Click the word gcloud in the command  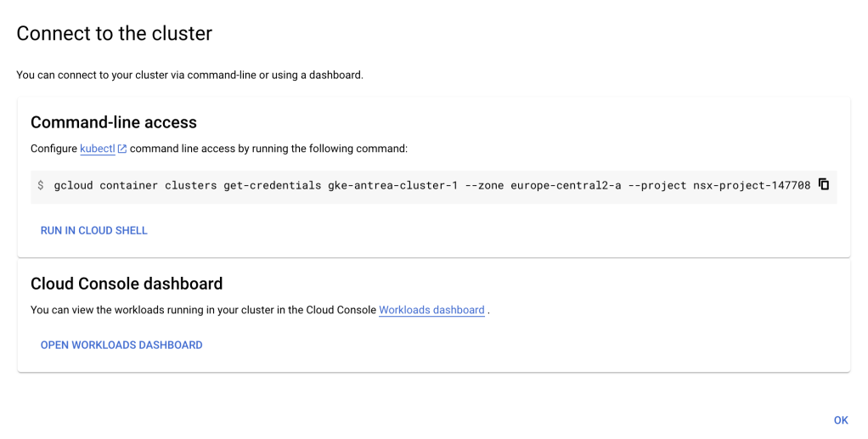tap(73, 185)
